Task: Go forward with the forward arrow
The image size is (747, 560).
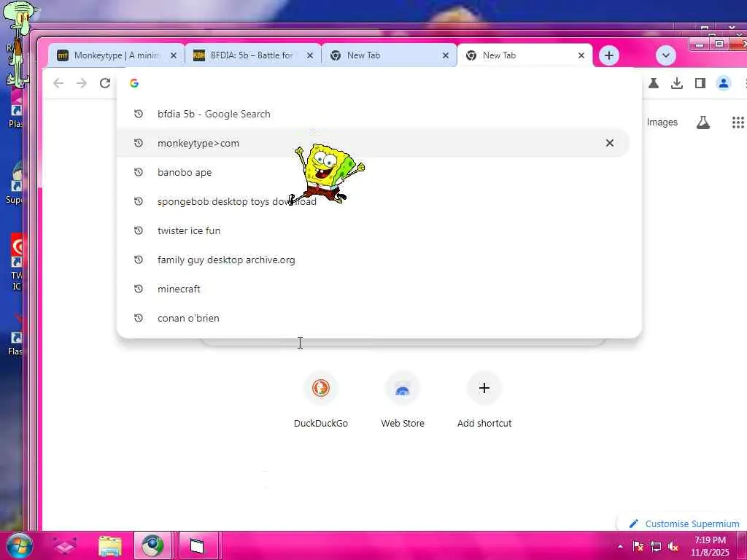Action: click(82, 83)
